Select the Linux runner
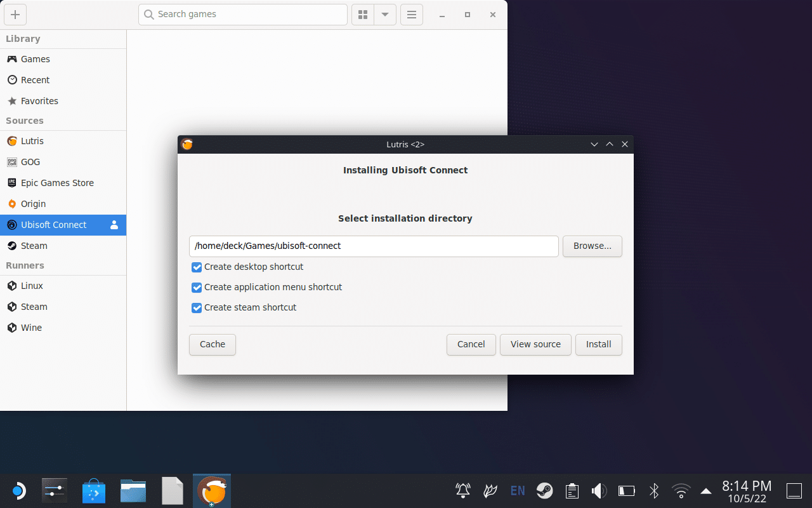Screen dimensions: 812x508 pos(63,286)
